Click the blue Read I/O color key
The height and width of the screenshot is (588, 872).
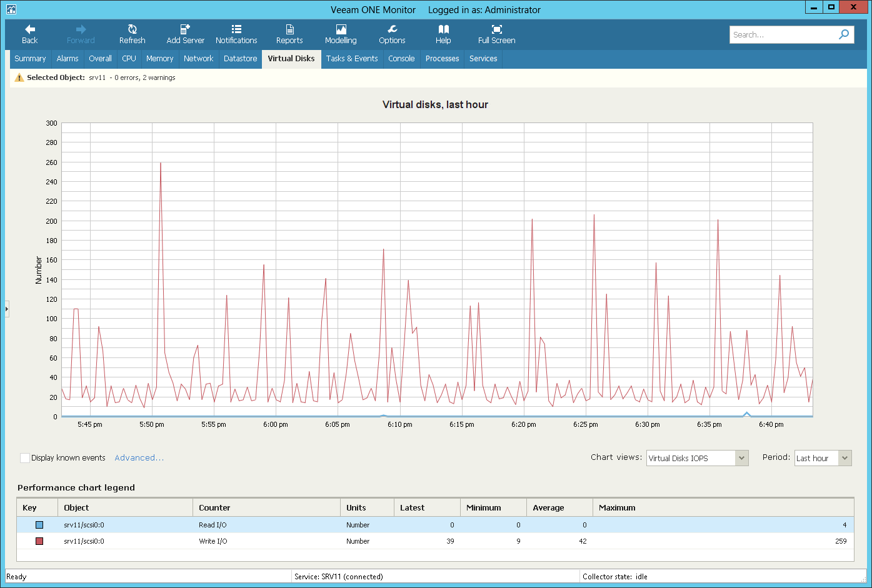point(39,525)
